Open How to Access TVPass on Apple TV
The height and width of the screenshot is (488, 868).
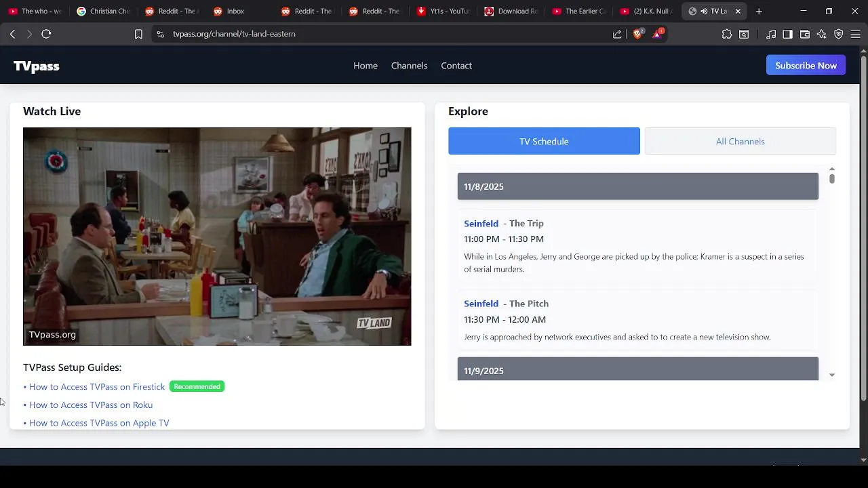click(99, 423)
